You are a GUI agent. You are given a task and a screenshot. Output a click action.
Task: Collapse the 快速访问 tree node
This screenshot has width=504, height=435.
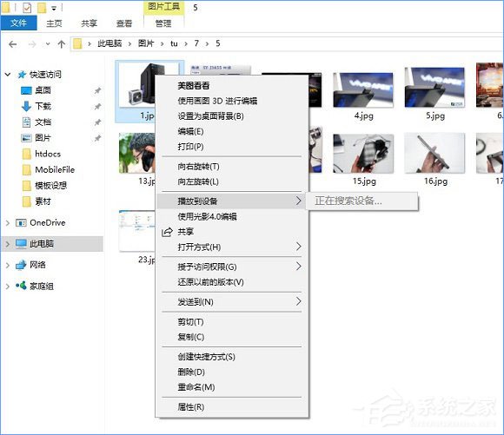tap(8, 75)
